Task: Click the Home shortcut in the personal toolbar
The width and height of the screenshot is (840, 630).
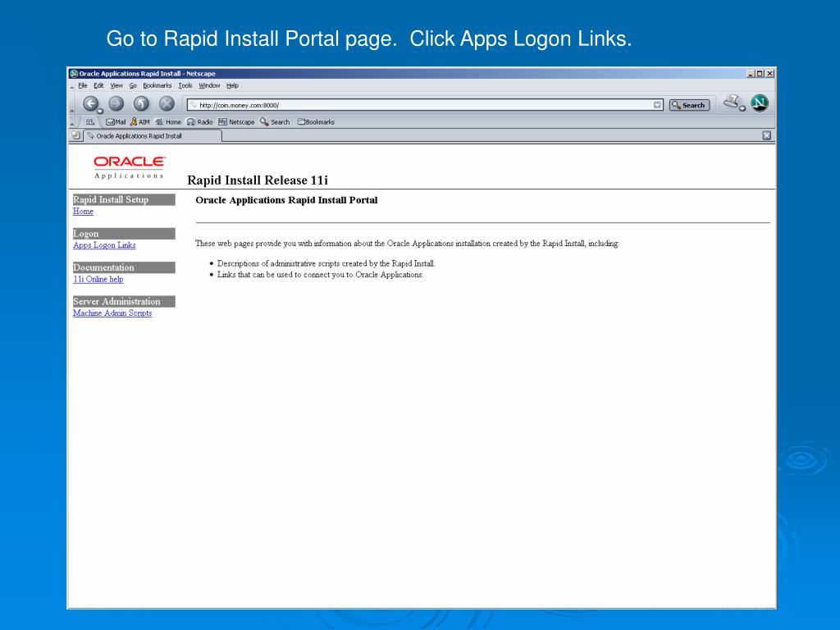Action: tap(168, 122)
